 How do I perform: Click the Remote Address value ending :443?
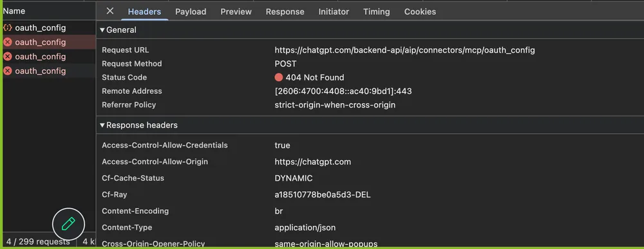343,91
